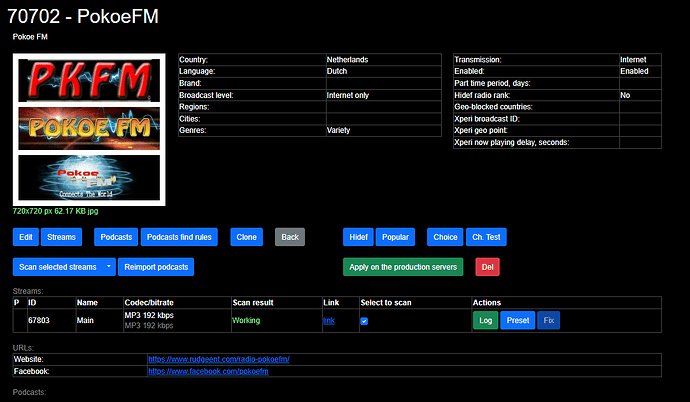
Task: Clone this station entry
Action: coord(246,237)
